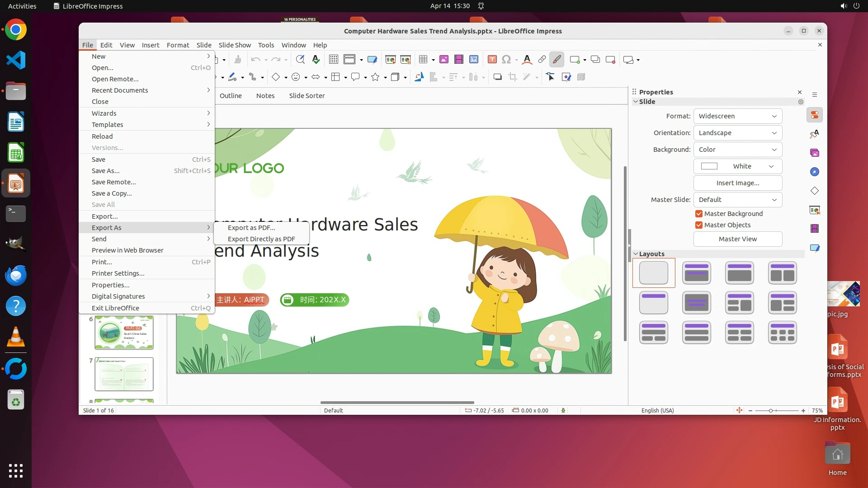This screenshot has height=488, width=868.
Task: Click the Master View button
Action: (x=737, y=239)
